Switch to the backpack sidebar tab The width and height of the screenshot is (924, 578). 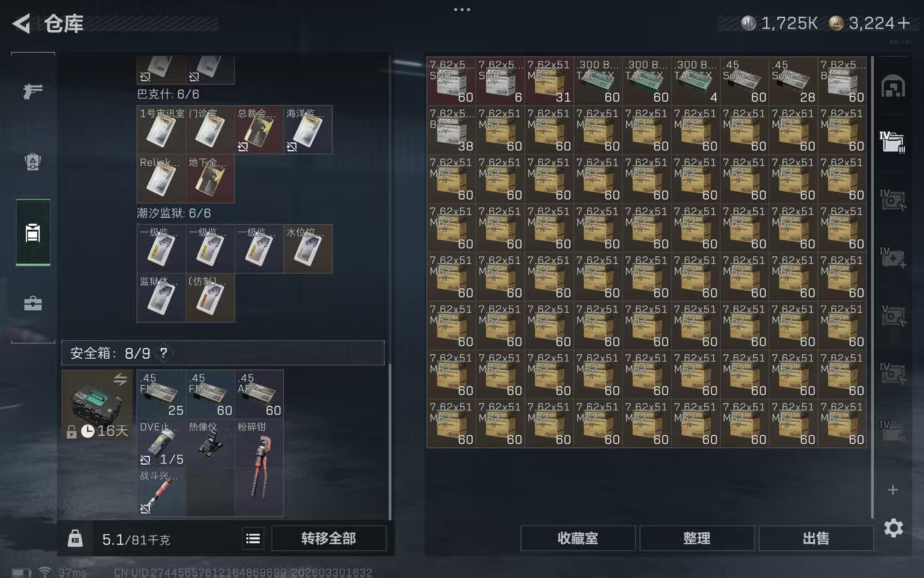(33, 162)
